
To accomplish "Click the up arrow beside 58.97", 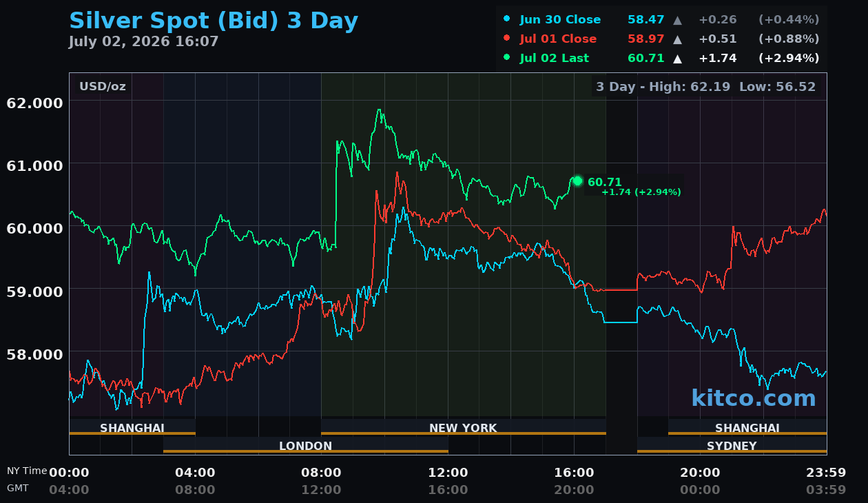I will (678, 39).
